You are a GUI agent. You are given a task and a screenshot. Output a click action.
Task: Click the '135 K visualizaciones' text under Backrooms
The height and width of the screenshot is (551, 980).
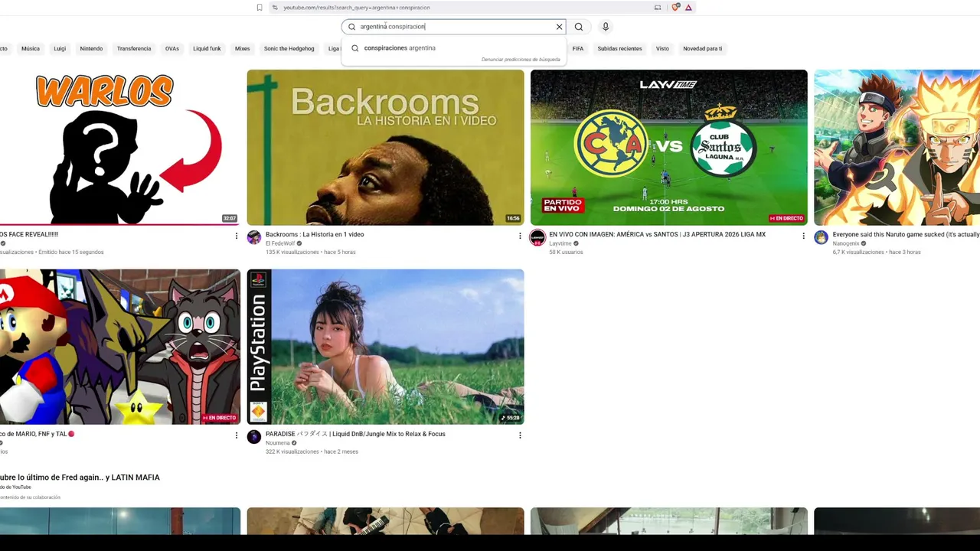(292, 252)
